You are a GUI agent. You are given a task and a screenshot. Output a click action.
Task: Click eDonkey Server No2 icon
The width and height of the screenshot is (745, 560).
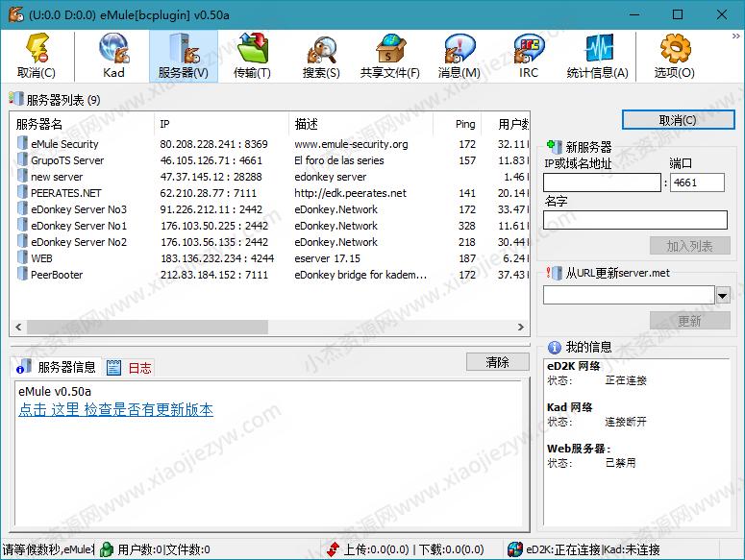coord(22,241)
